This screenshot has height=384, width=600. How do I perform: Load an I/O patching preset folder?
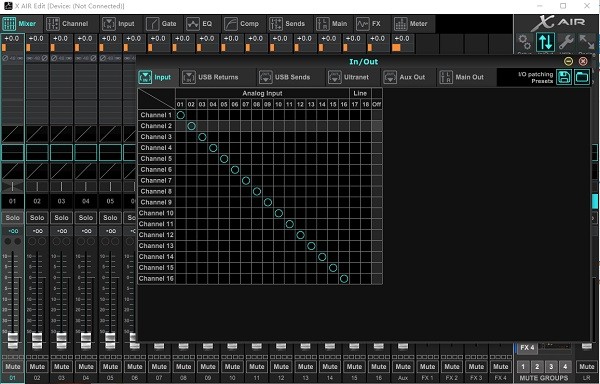tap(582, 77)
